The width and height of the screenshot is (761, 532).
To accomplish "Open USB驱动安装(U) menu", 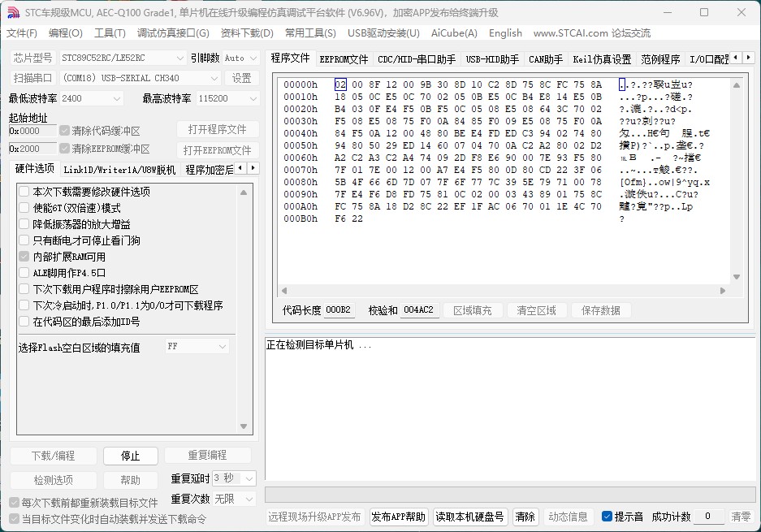I will [383, 33].
